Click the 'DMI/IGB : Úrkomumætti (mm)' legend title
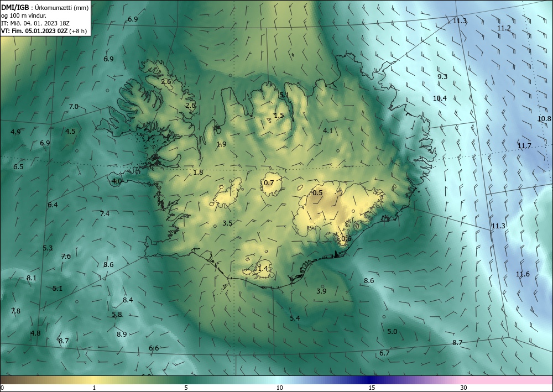 point(45,7)
